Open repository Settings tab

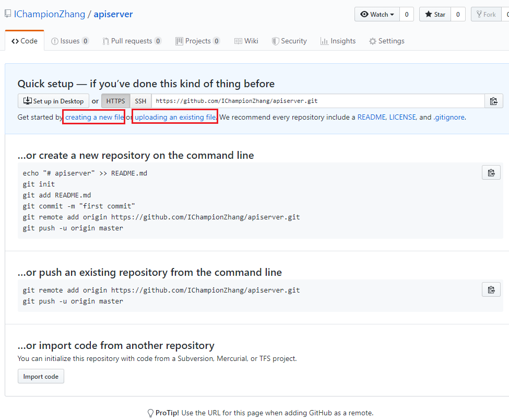pyautogui.click(x=387, y=41)
